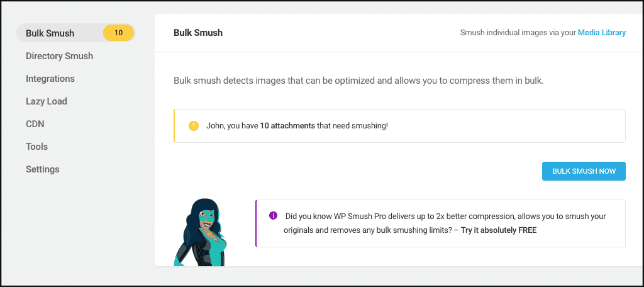Go to the Integrations section

(50, 79)
